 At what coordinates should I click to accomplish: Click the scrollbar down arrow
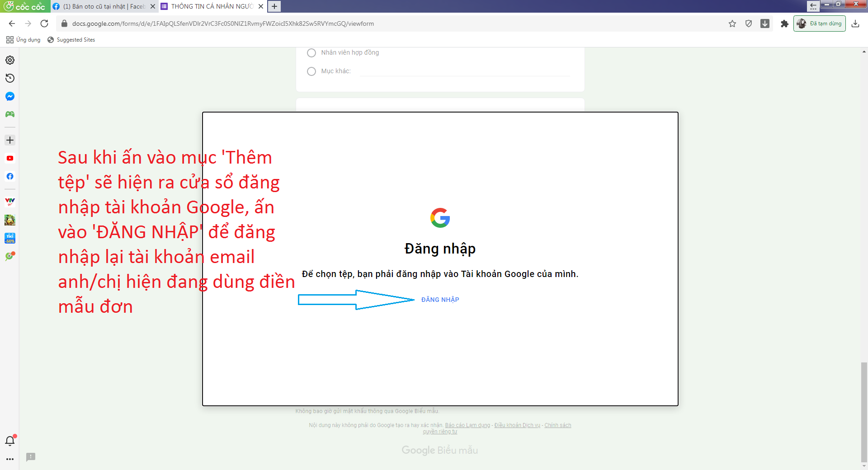864,466
